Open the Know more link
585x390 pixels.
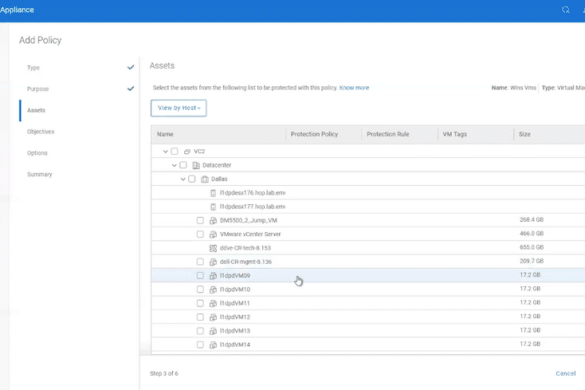(354, 88)
